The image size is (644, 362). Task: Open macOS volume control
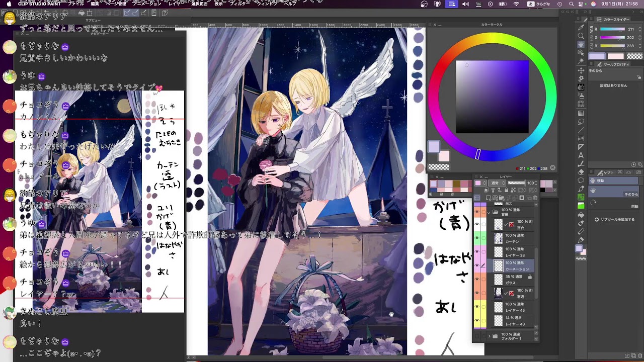[x=465, y=4]
